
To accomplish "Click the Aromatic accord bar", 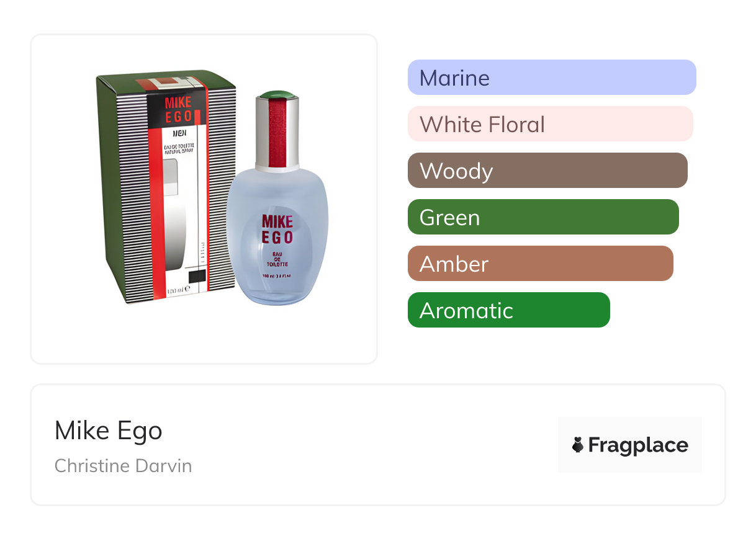I will [x=508, y=310].
